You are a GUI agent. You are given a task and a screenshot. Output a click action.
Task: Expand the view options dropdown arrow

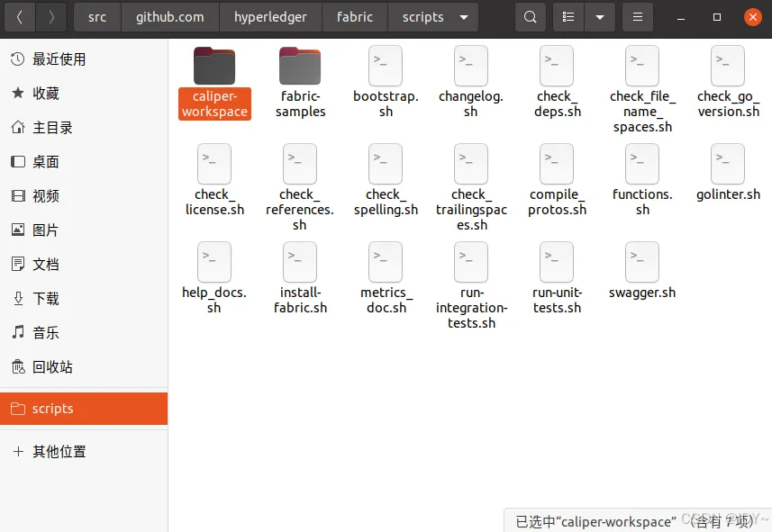pos(599,17)
